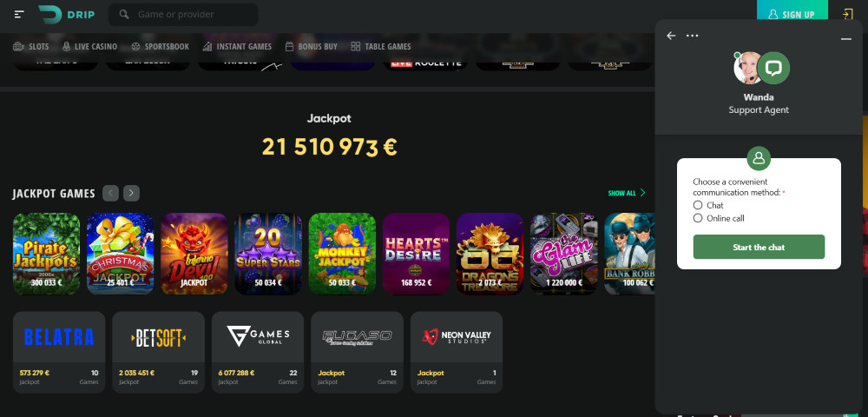Expand Show All jackpot games

pos(627,193)
